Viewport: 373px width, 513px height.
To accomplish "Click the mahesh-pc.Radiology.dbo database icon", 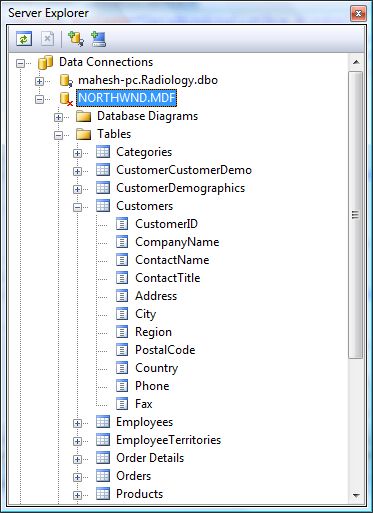I will 66,80.
